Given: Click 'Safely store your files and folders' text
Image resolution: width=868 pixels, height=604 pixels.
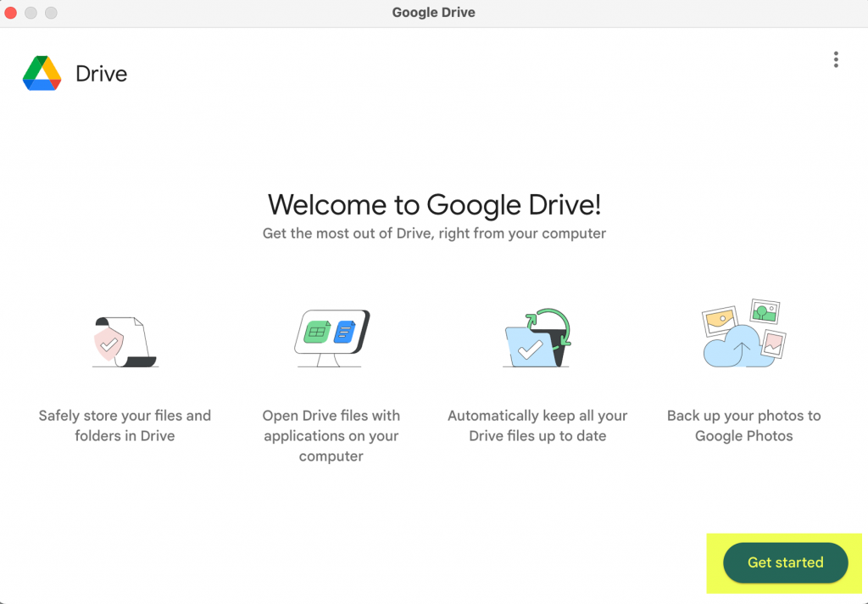Looking at the screenshot, I should coord(125,426).
